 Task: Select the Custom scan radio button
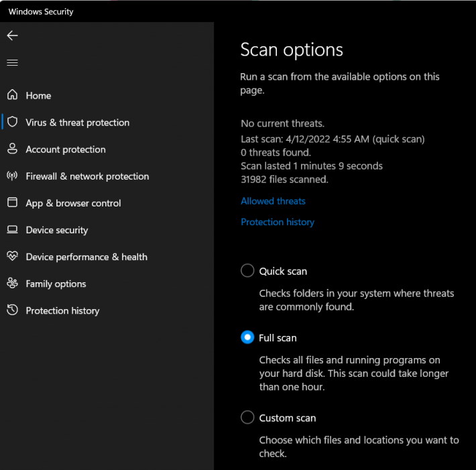pyautogui.click(x=247, y=417)
